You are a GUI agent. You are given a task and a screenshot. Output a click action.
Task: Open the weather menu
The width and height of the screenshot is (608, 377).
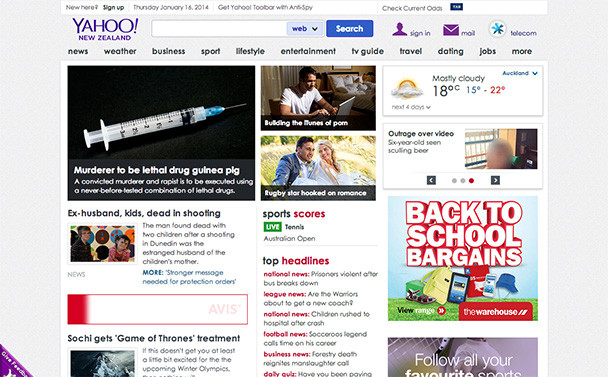pos(120,51)
